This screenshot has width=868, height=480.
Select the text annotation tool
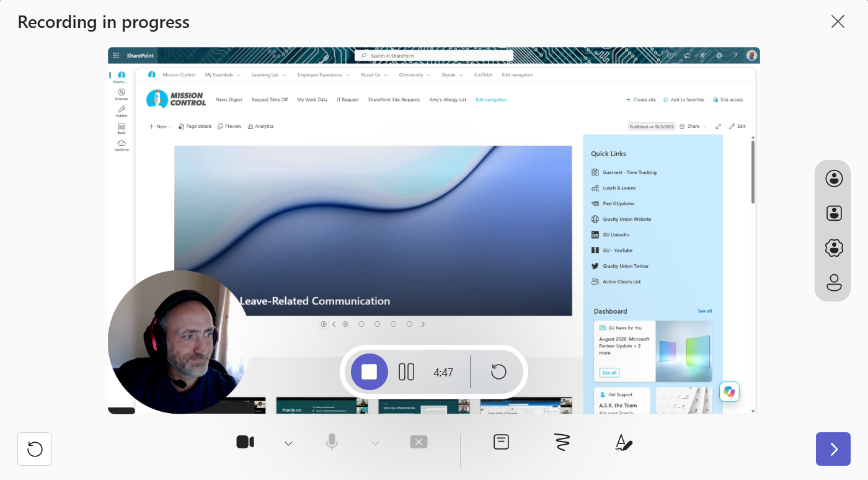pos(624,442)
